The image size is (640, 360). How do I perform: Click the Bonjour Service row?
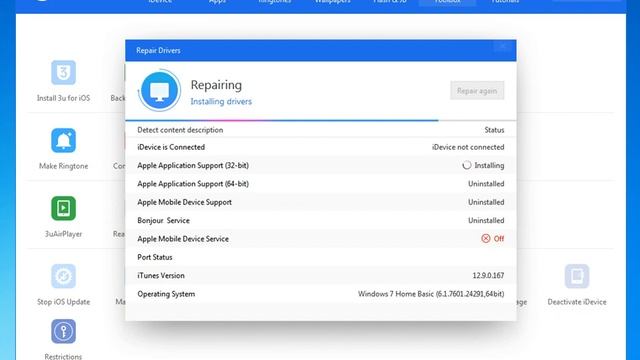321,220
